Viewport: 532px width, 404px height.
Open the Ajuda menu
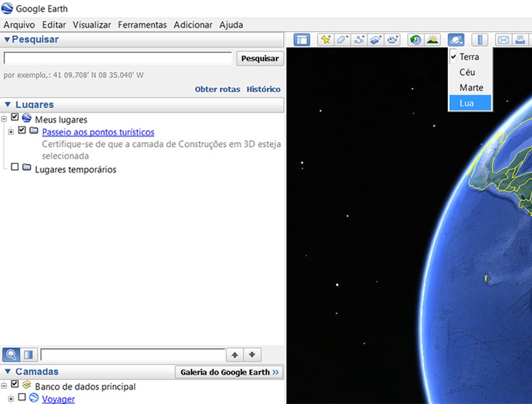[231, 25]
